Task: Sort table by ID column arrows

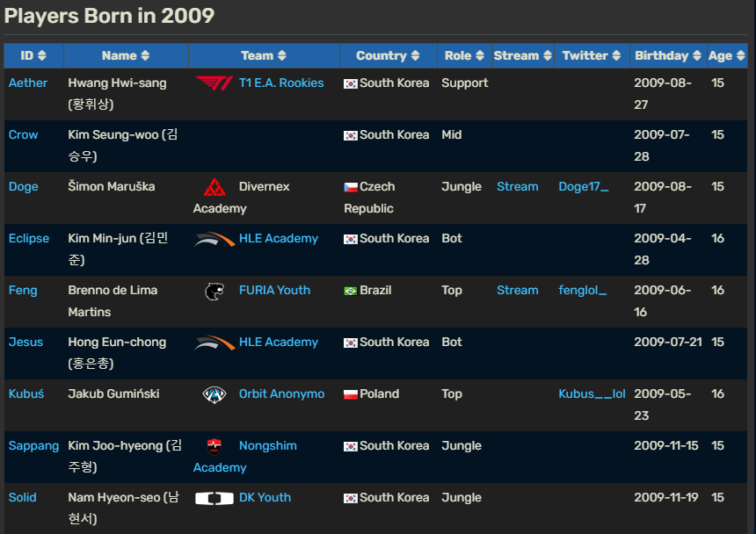Action: coord(42,56)
